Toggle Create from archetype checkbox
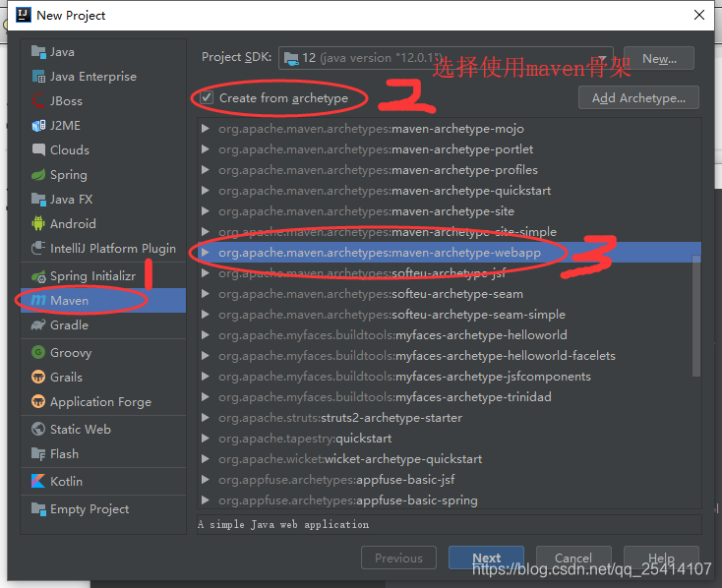Viewport: 722px width, 588px height. point(207,97)
